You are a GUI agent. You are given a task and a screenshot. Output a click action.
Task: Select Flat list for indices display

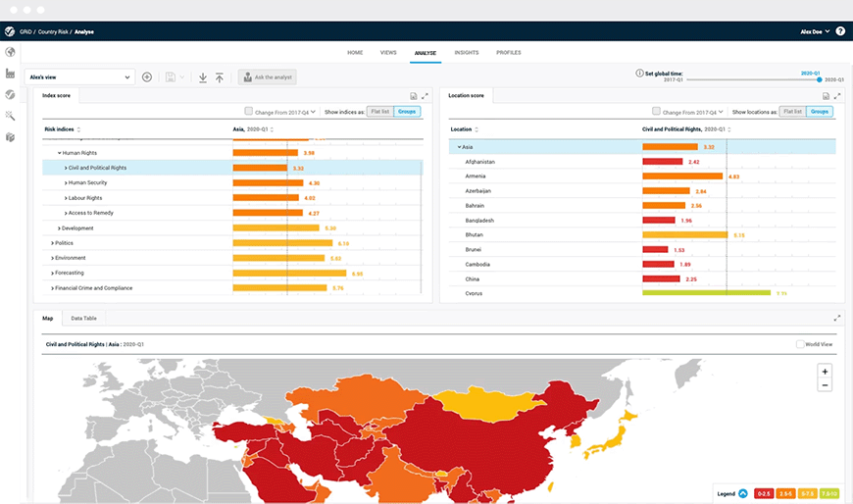378,112
